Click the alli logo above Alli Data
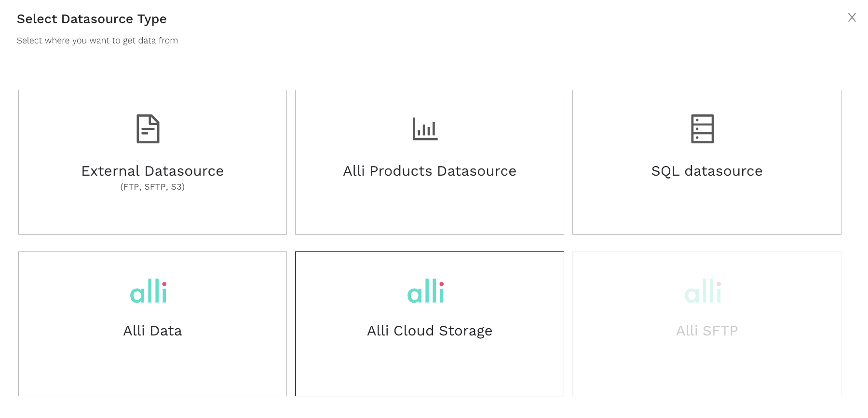868x418 pixels. pos(149,291)
